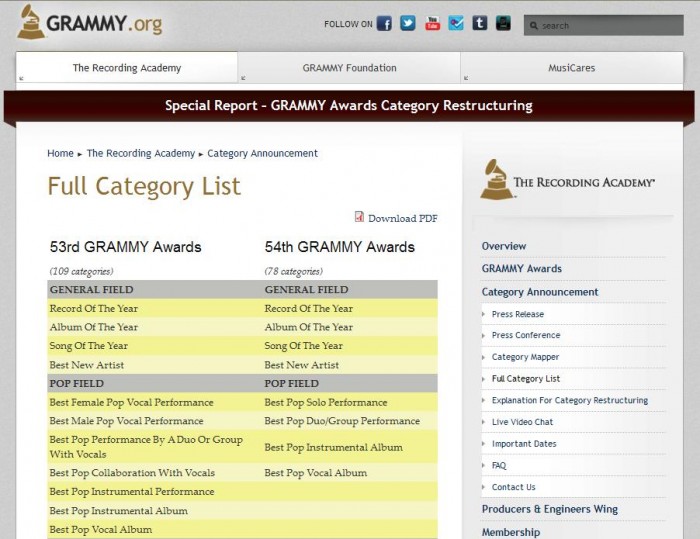Open the YouTube channel icon
Image resolution: width=700 pixels, height=539 pixels.
pyautogui.click(x=432, y=23)
